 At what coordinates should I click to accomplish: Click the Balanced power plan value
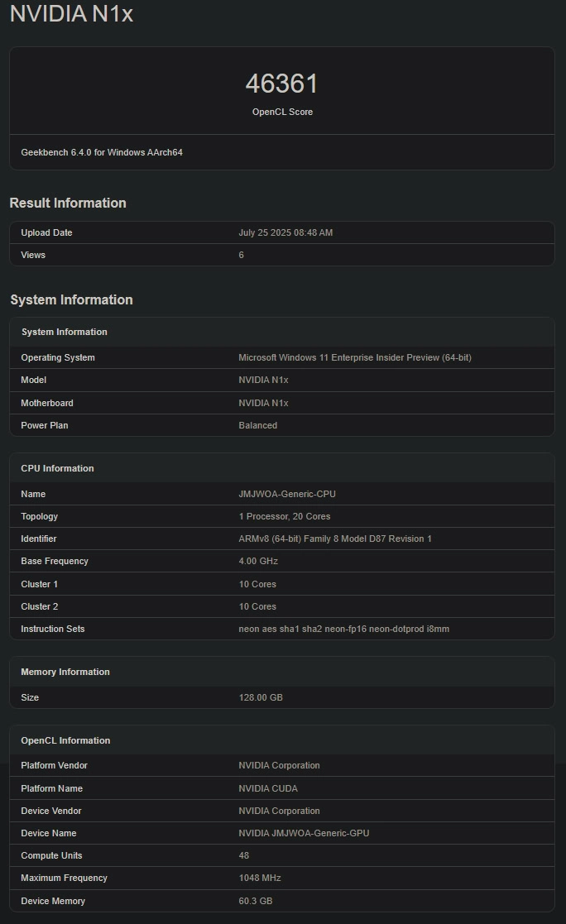click(x=257, y=425)
